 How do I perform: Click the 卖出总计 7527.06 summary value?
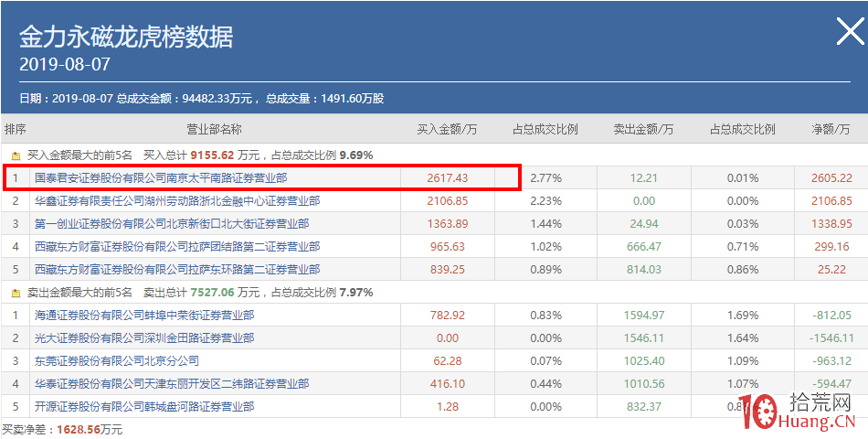pyautogui.click(x=212, y=292)
